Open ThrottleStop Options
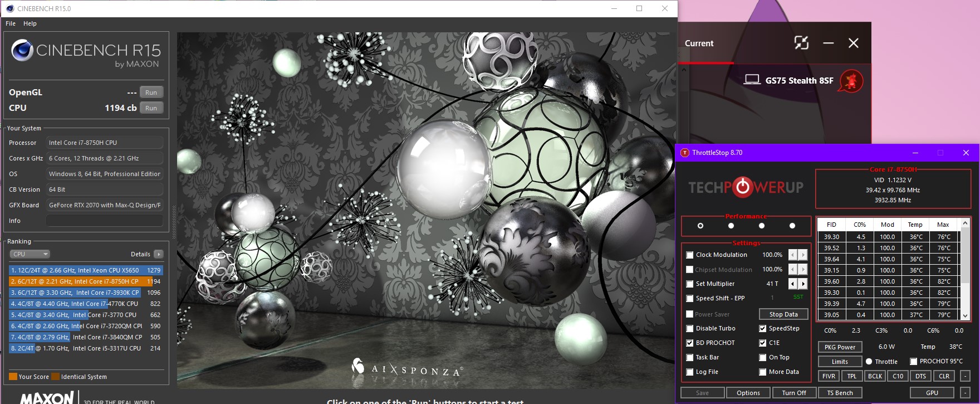 [x=748, y=393]
